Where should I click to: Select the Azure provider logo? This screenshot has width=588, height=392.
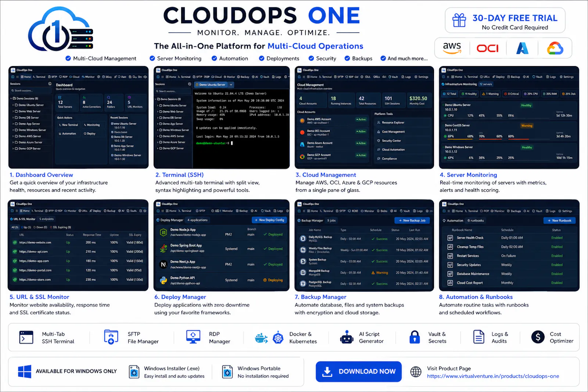click(522, 48)
